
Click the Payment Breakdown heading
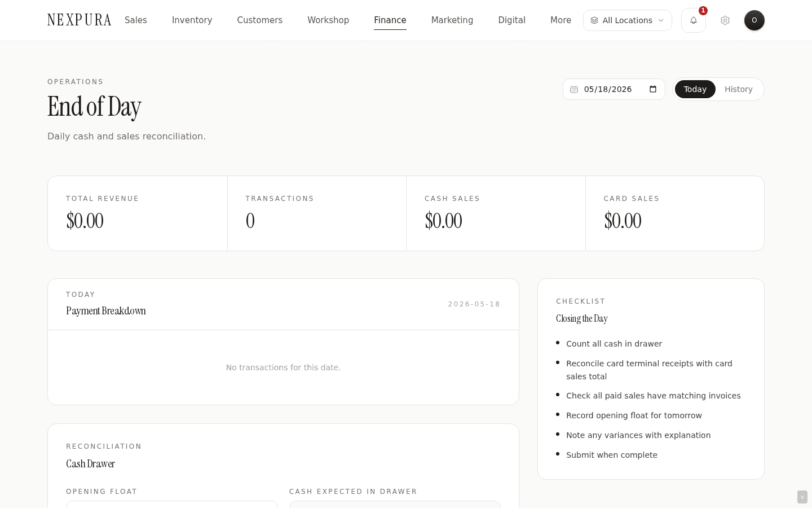[x=106, y=311]
